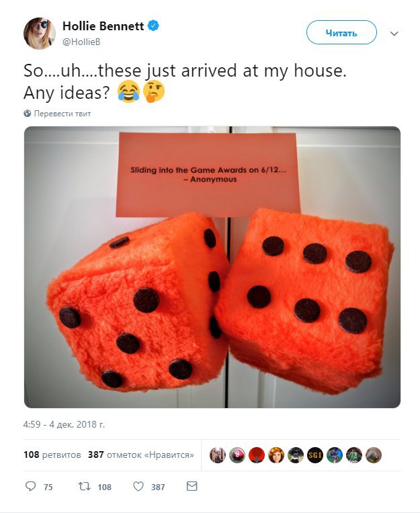The height and width of the screenshot is (513, 420).
Task: Open Hollie Bennett's profile avatar
Action: pos(39,34)
